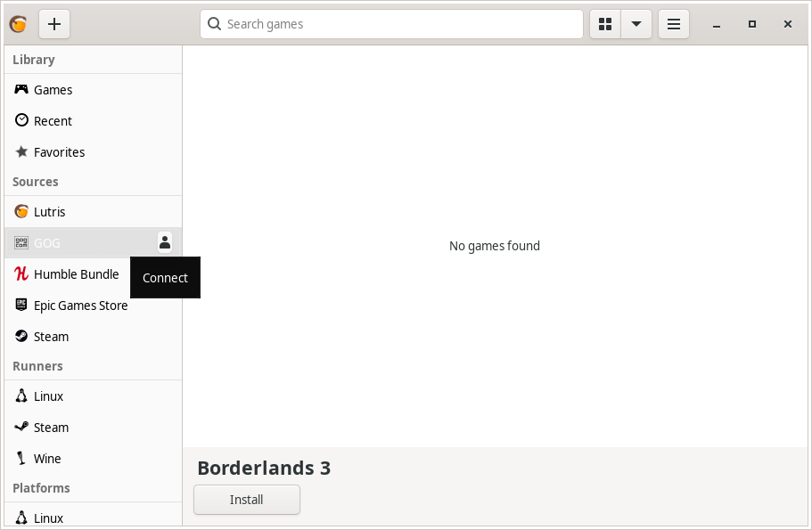The image size is (812, 530).
Task: Select Games in the Library section
Action: click(52, 89)
